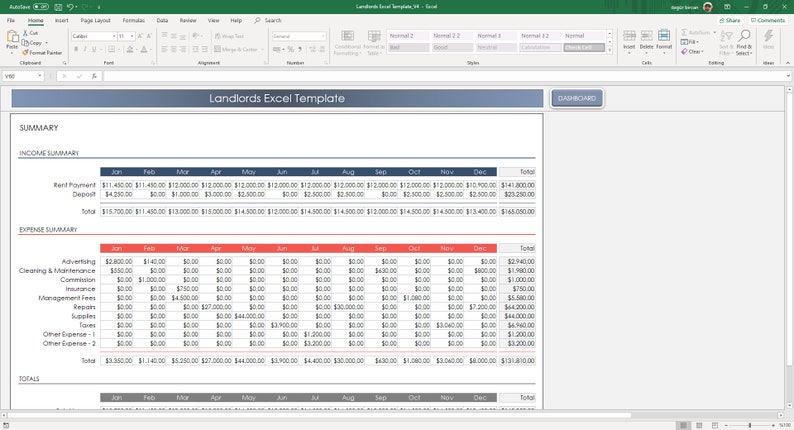Click the Orientation text angle icon

[x=195, y=36]
